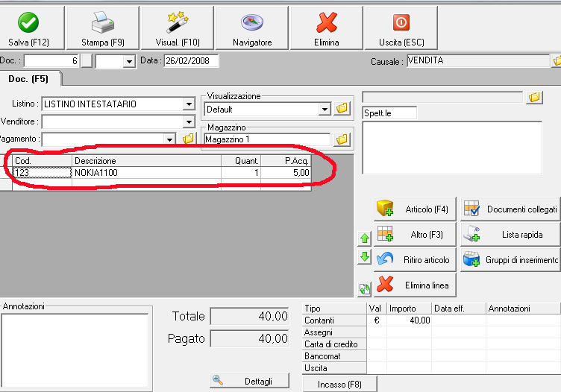The image size is (561, 392).
Task: Open the Lista rapida button
Action: click(510, 235)
